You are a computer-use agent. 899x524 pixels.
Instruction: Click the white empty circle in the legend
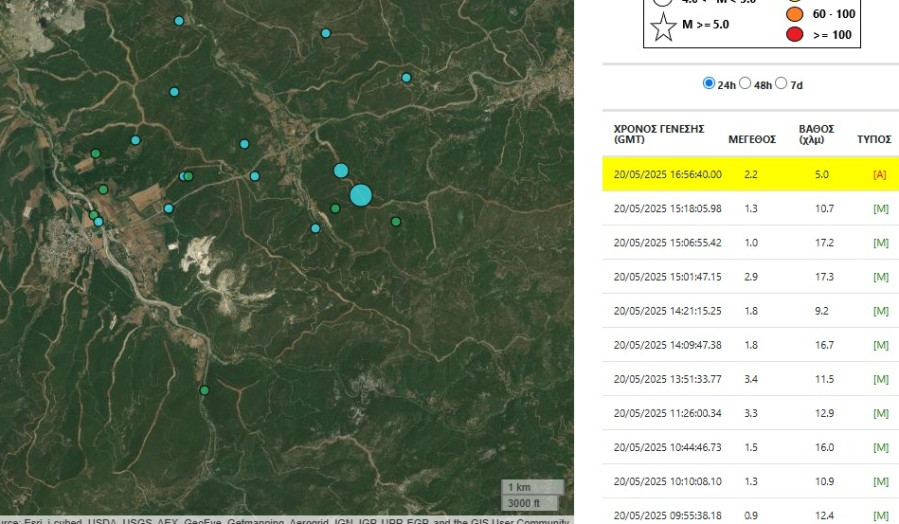pos(663,3)
